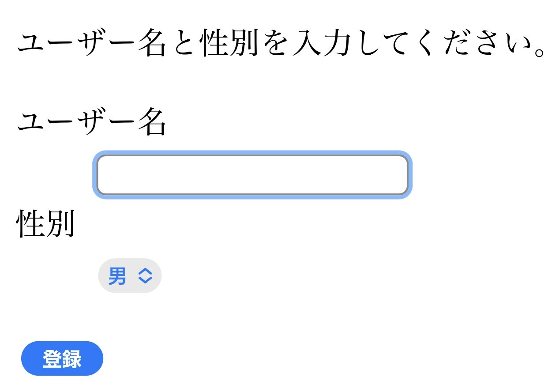This screenshot has height=392, width=548.
Task: Click the up-down chevron icon beside 男
Action: click(x=145, y=276)
